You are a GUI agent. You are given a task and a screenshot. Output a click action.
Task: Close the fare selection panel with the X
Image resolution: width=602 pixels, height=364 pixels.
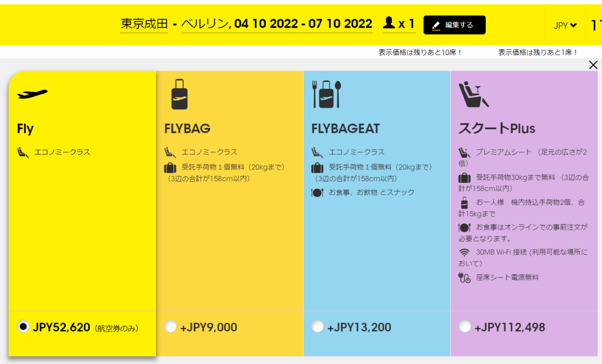coord(593,65)
